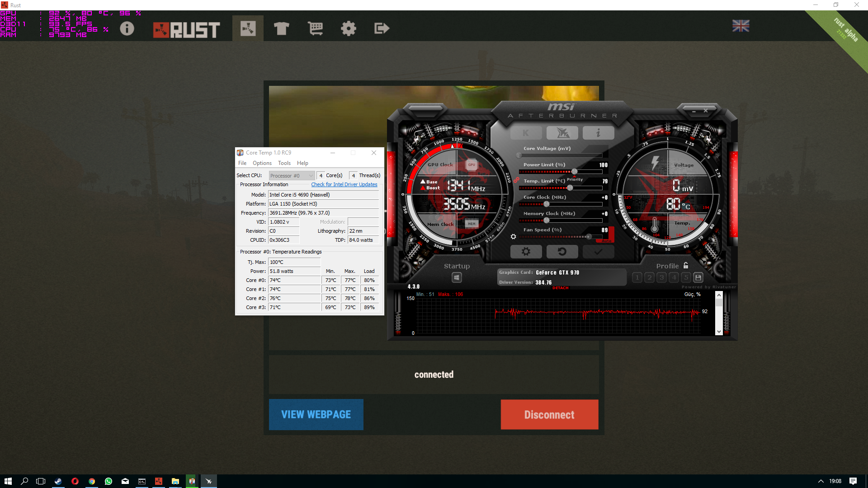Image resolution: width=868 pixels, height=488 pixels.
Task: Minimize the Core Temp window
Action: pos(333,153)
